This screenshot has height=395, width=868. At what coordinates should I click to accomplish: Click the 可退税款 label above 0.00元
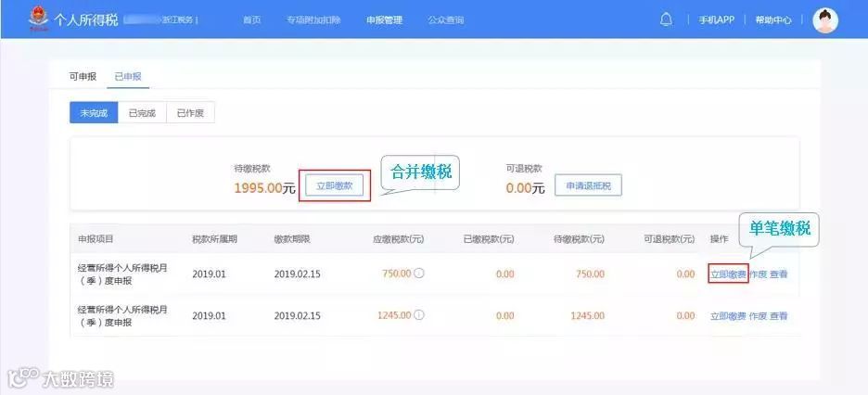pos(524,168)
